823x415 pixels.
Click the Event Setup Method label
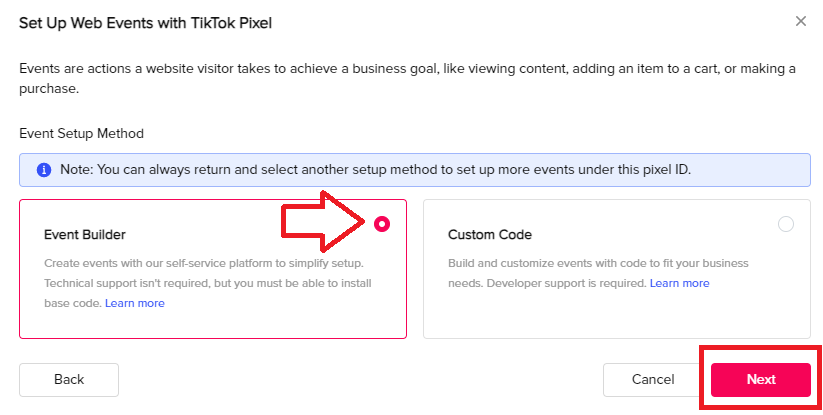[x=81, y=134]
